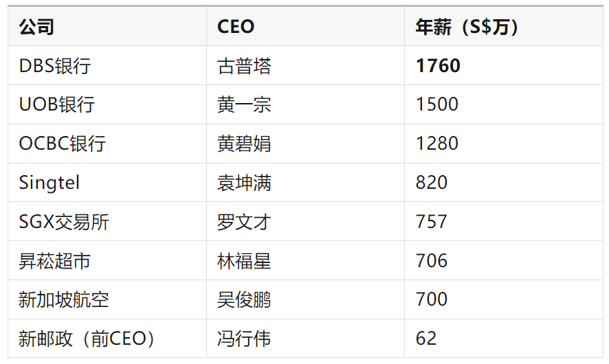Click the 昇菘超市 company cell
Image resolution: width=609 pixels, height=364 pixels.
point(107,261)
